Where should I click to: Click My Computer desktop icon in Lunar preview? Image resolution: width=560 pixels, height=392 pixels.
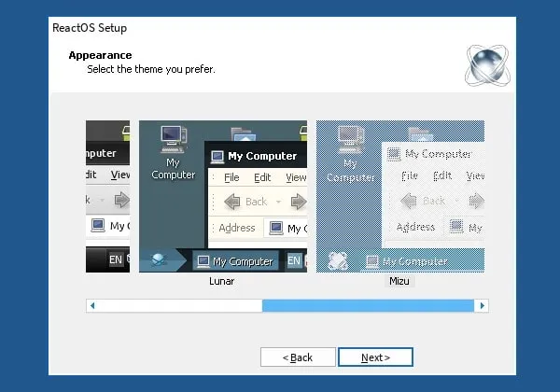pyautogui.click(x=173, y=152)
